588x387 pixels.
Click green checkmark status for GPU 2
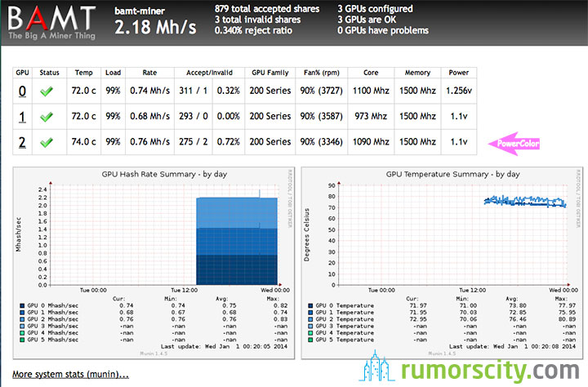[x=47, y=143]
